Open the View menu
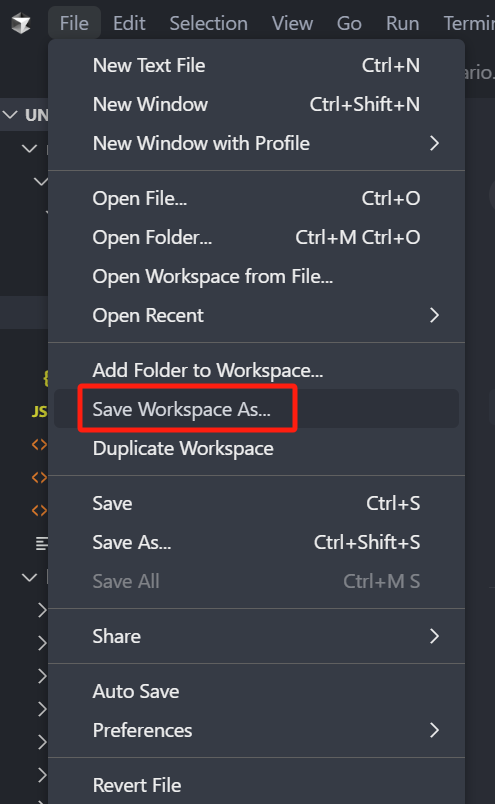This screenshot has width=495, height=804. coord(292,23)
